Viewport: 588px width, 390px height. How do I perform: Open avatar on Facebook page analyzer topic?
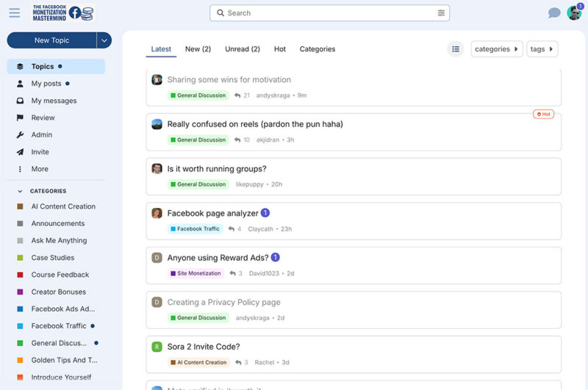pos(157,213)
